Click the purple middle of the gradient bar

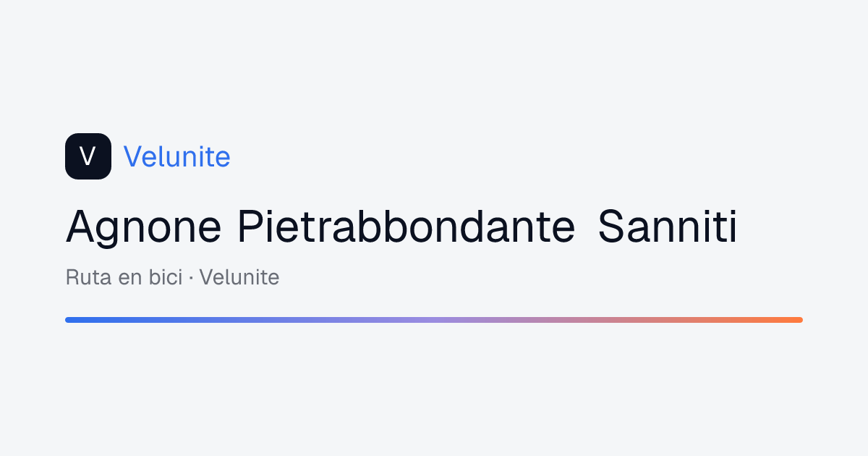(x=434, y=320)
